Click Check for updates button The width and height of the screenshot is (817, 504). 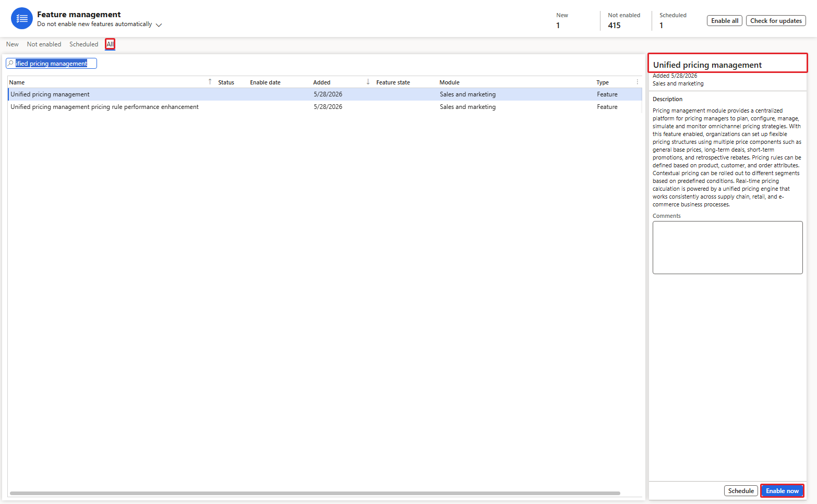pyautogui.click(x=776, y=21)
